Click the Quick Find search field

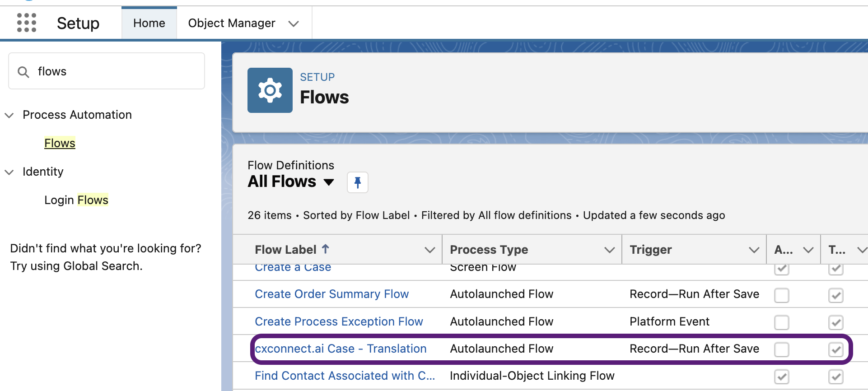pos(117,71)
